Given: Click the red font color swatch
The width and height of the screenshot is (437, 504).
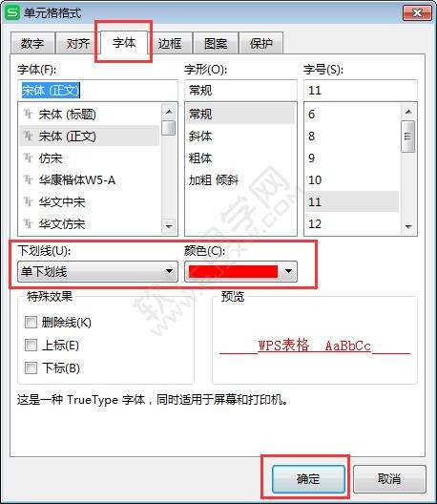Looking at the screenshot, I should pos(233,272).
